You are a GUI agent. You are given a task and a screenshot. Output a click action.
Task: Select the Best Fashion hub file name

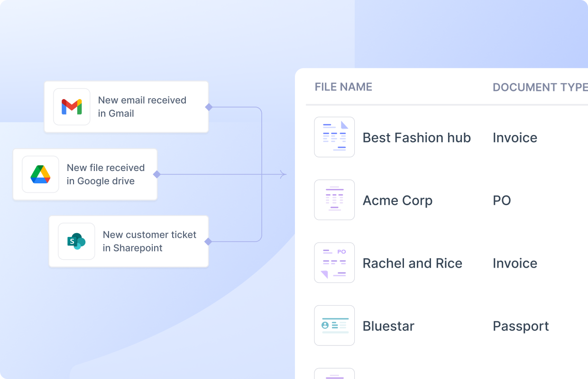[x=417, y=137]
